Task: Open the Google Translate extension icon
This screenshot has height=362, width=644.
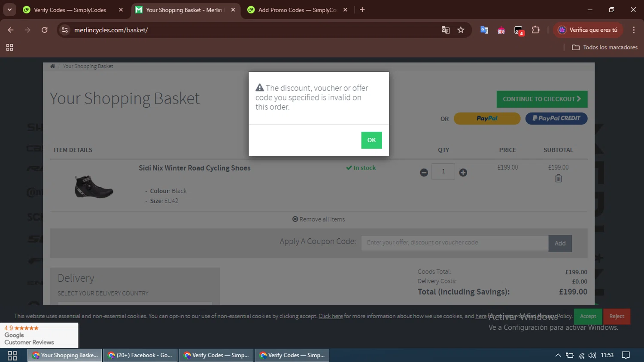Action: [484, 30]
